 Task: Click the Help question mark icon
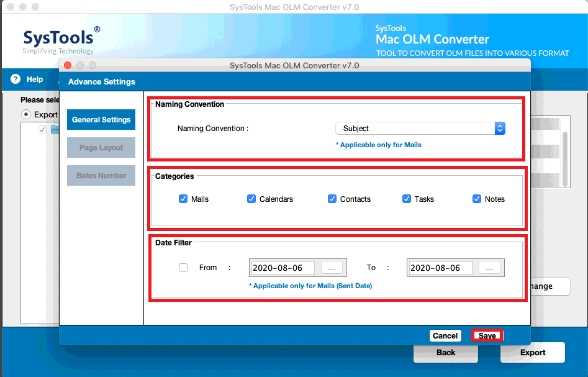(x=16, y=79)
